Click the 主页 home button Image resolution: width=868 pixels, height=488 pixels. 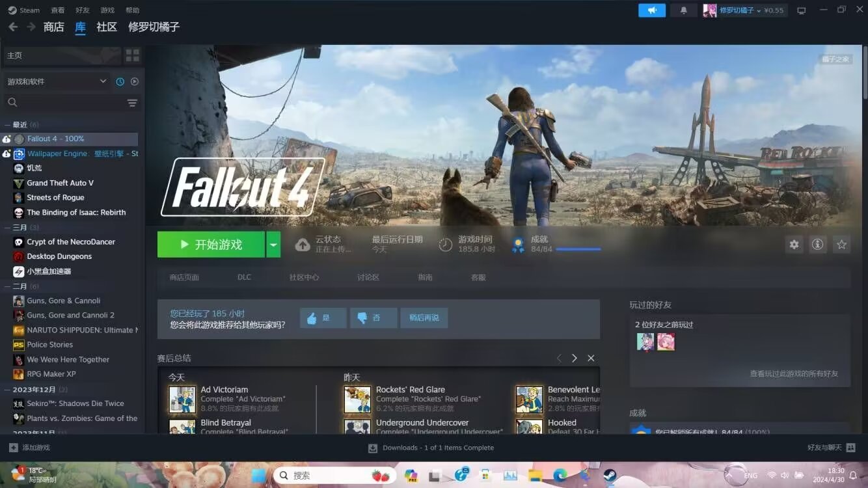[62, 55]
